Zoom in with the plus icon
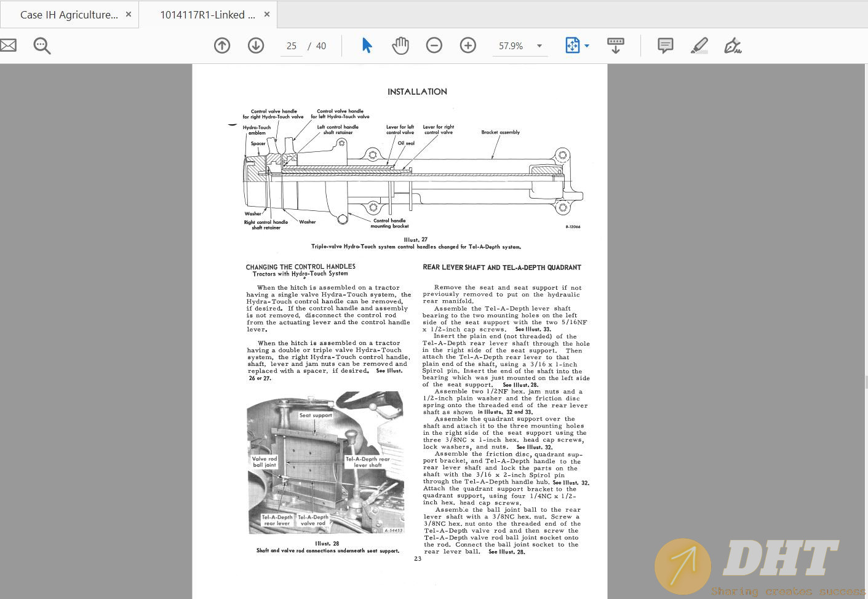Viewport: 868px width, 599px height. pos(468,46)
